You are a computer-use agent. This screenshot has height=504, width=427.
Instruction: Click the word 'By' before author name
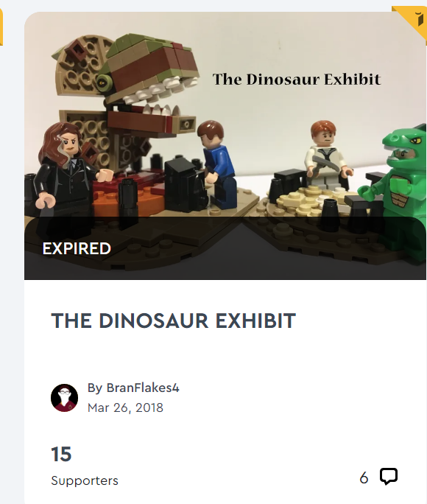95,388
